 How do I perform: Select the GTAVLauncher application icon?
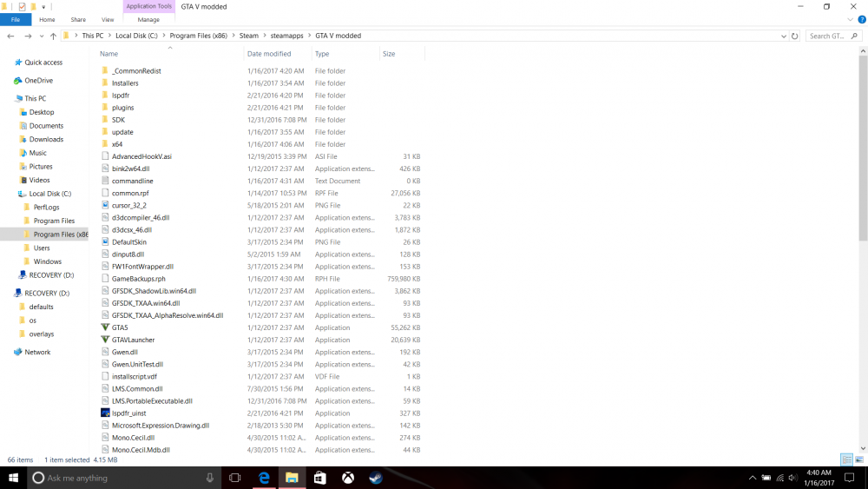coord(105,340)
